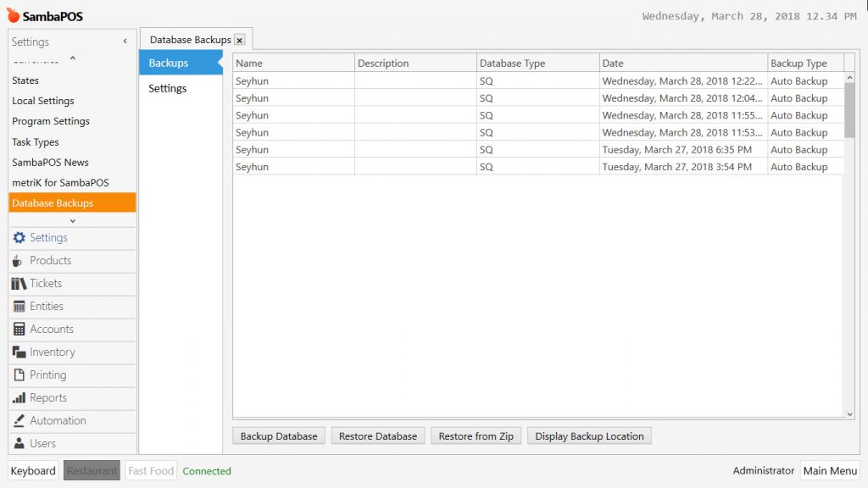Viewport: 868px width, 488px height.
Task: Click the backups list scroll up arrow
Action: 849,78
